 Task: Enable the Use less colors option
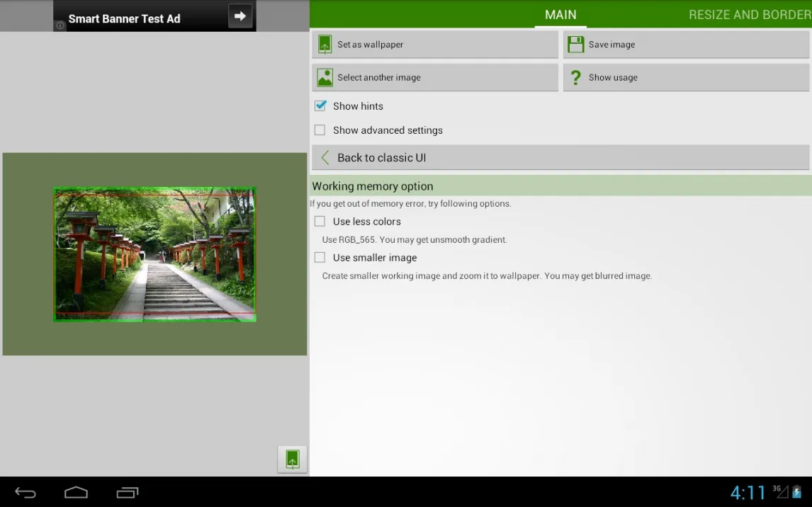320,222
